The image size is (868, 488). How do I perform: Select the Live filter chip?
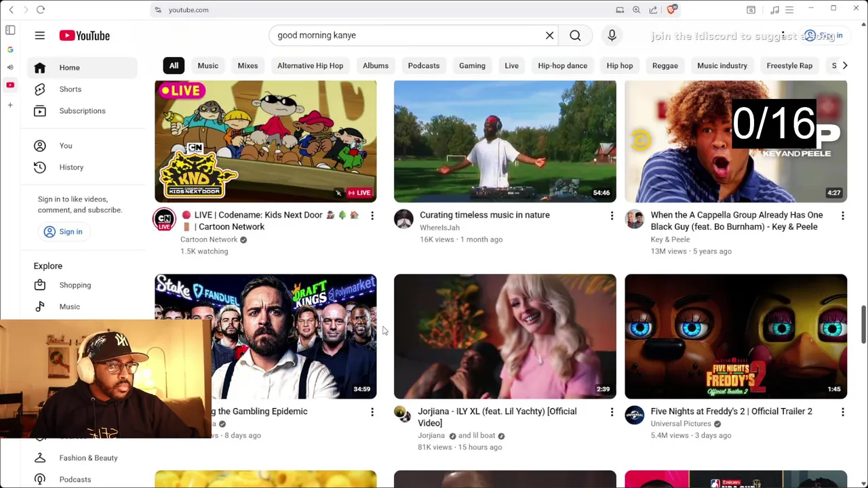coord(511,66)
